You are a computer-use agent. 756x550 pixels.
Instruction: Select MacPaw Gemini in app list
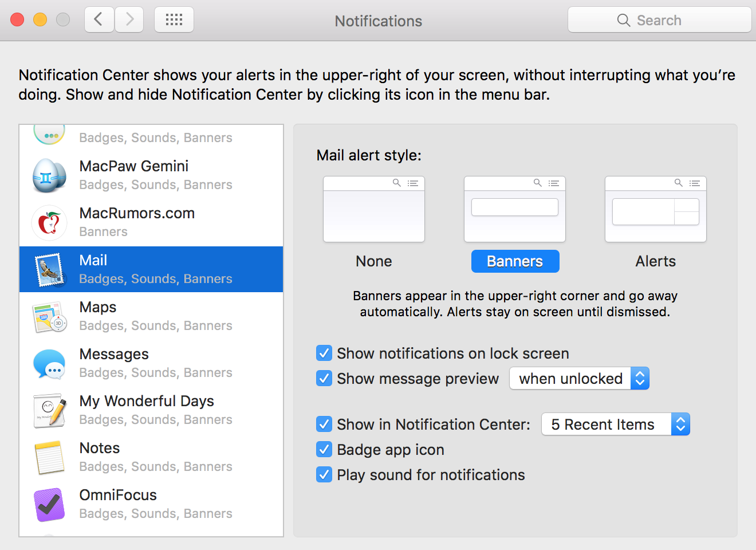tap(151, 175)
